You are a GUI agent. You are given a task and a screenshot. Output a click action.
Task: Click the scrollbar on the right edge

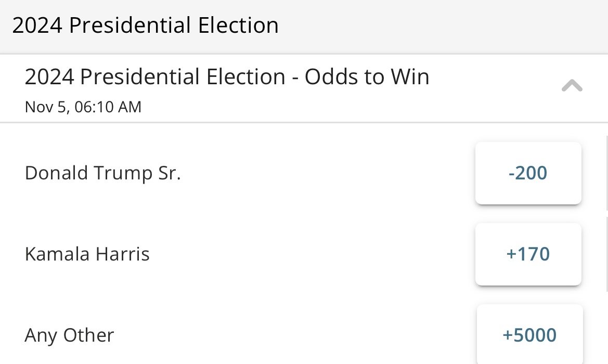(x=606, y=172)
